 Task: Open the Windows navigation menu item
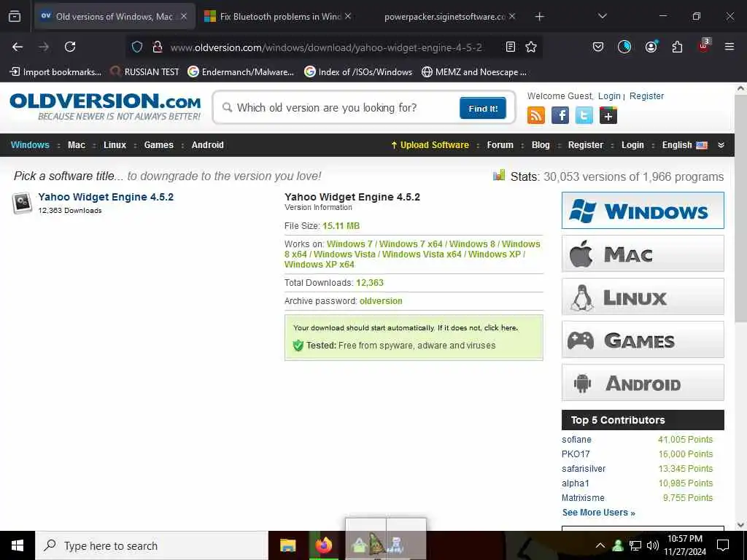point(30,145)
